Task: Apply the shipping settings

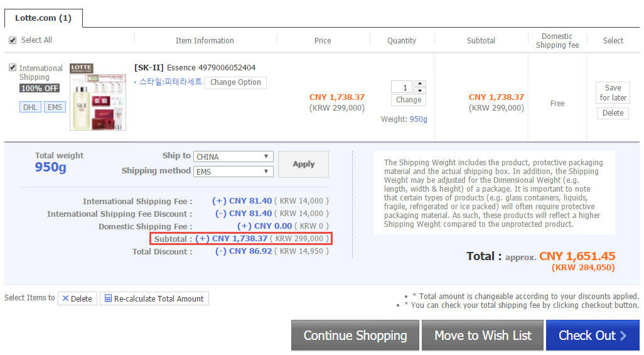Action: pyautogui.click(x=304, y=164)
